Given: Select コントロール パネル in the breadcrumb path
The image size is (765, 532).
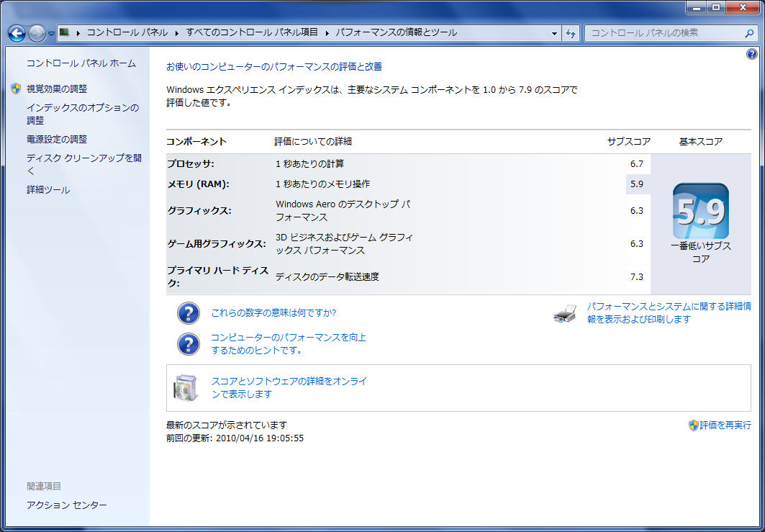Looking at the screenshot, I should 127,33.
